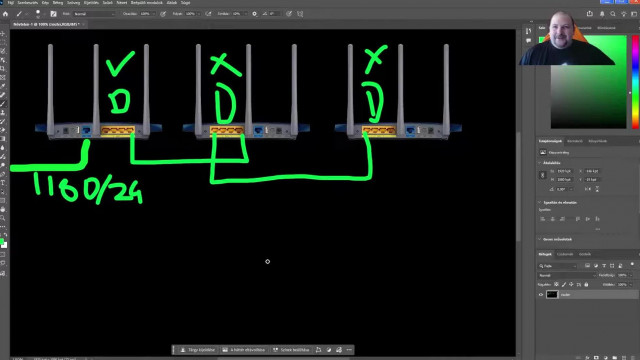
Task: Close the open document tab
Action: coord(84,24)
